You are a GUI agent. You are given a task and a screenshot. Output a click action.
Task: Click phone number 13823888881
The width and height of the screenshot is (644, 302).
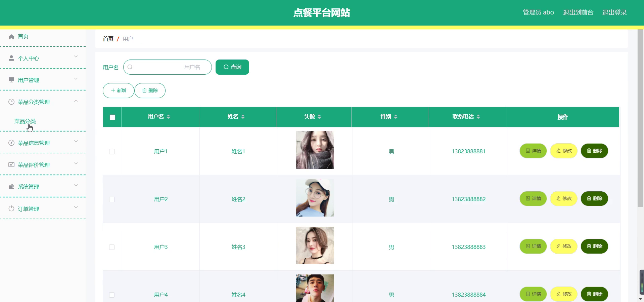pos(468,151)
